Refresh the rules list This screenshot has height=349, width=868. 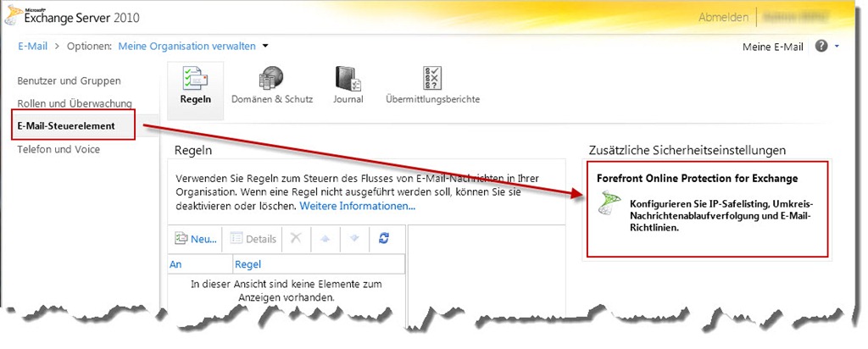tap(384, 238)
